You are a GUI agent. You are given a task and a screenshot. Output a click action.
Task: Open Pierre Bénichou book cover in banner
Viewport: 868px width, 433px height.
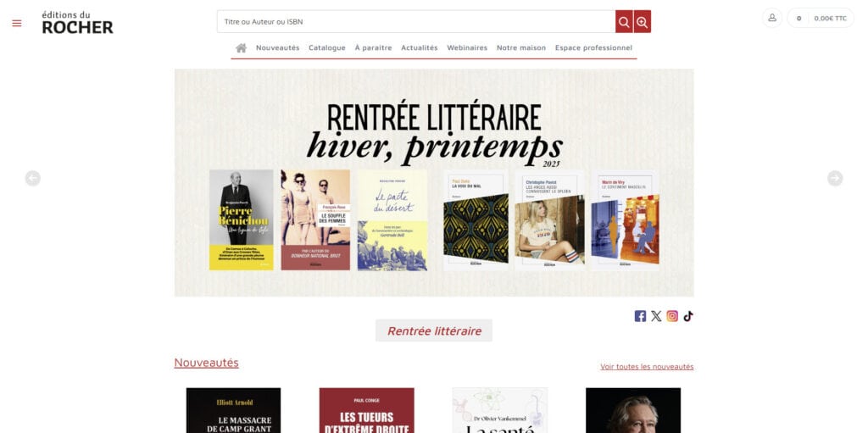click(242, 219)
